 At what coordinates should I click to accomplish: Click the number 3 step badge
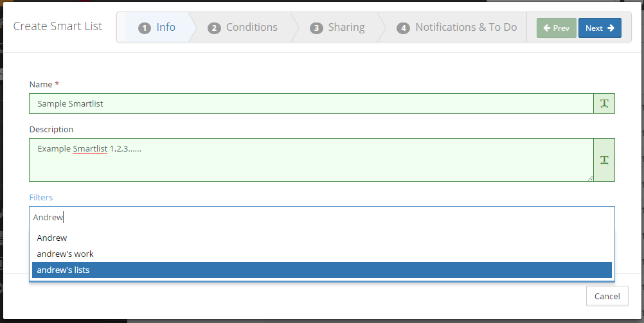point(316,28)
